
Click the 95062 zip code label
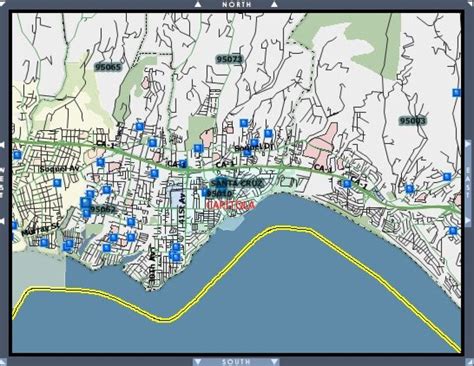(103, 209)
